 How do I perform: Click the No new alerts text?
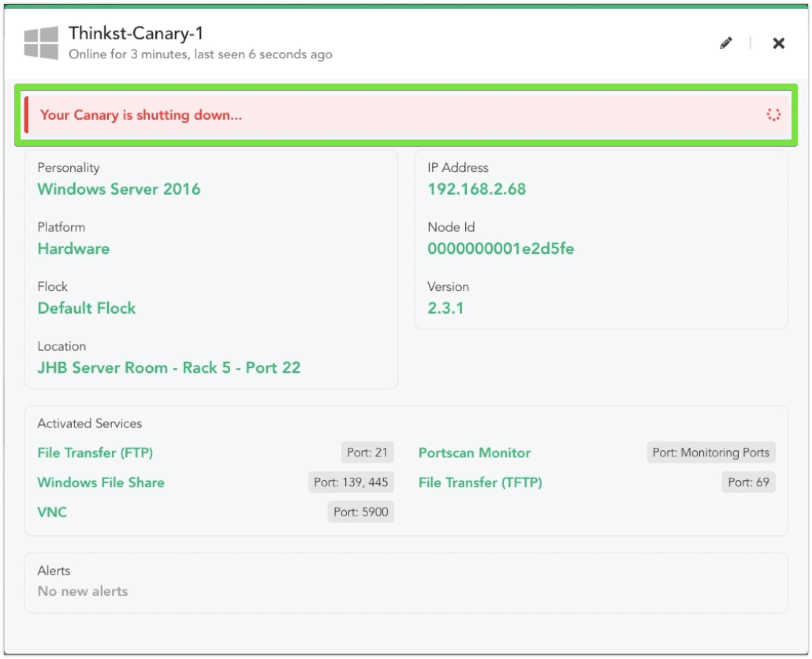point(82,591)
